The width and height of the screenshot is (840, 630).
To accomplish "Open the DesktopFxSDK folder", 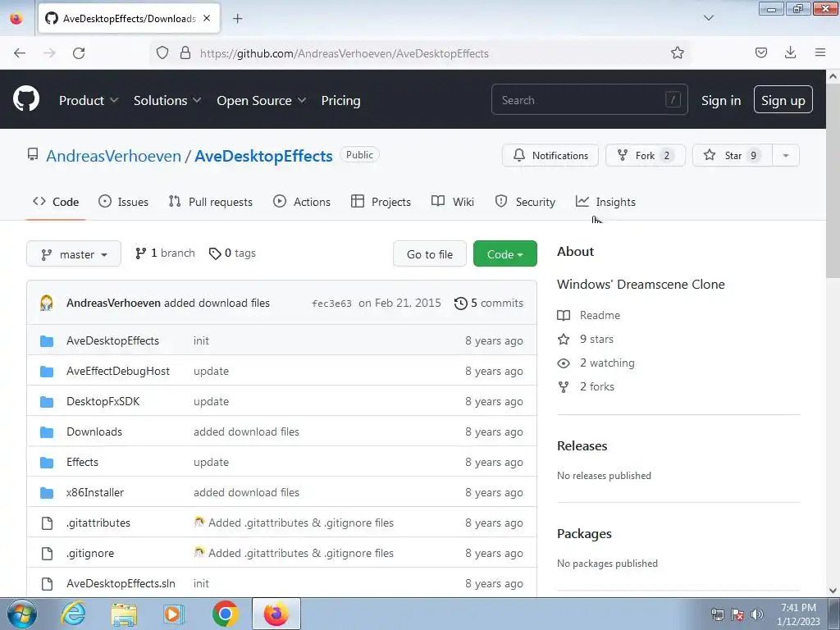I will pyautogui.click(x=103, y=401).
